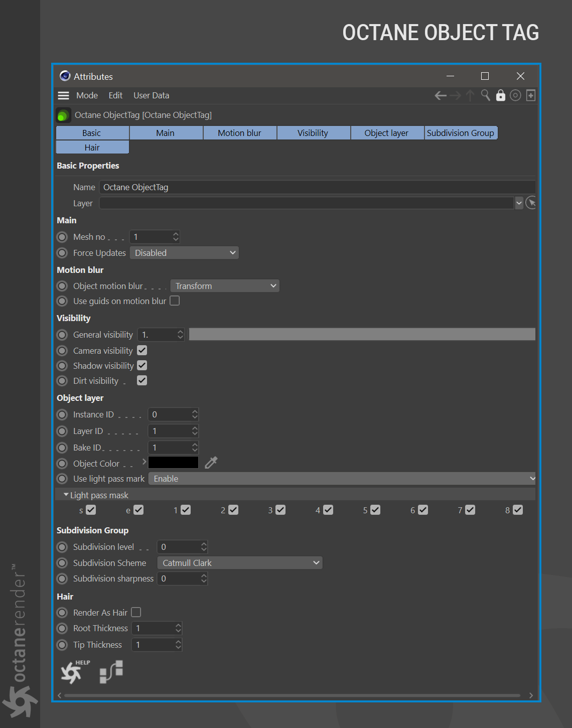
Task: Open the Edit menu
Action: click(115, 95)
